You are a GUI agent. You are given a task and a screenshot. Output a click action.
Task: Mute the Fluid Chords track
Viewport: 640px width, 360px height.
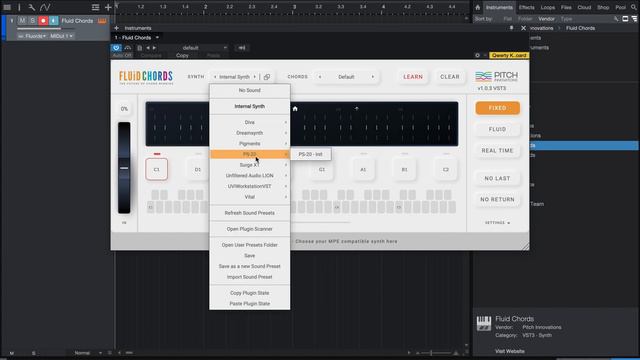pyautogui.click(x=22, y=20)
